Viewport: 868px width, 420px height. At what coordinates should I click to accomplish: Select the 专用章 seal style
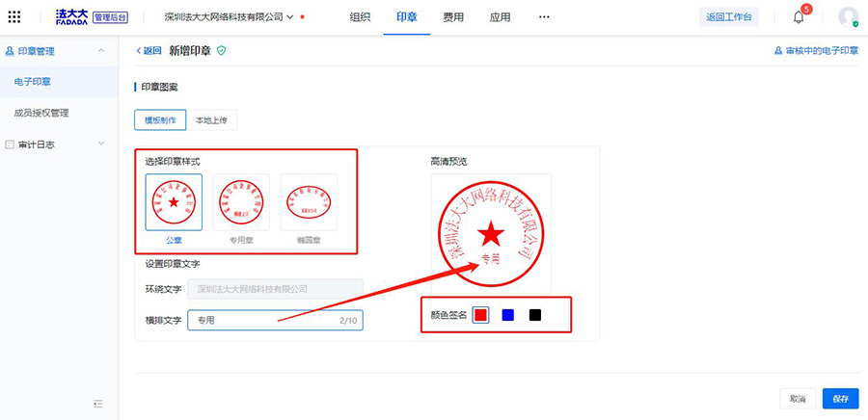pos(241,202)
